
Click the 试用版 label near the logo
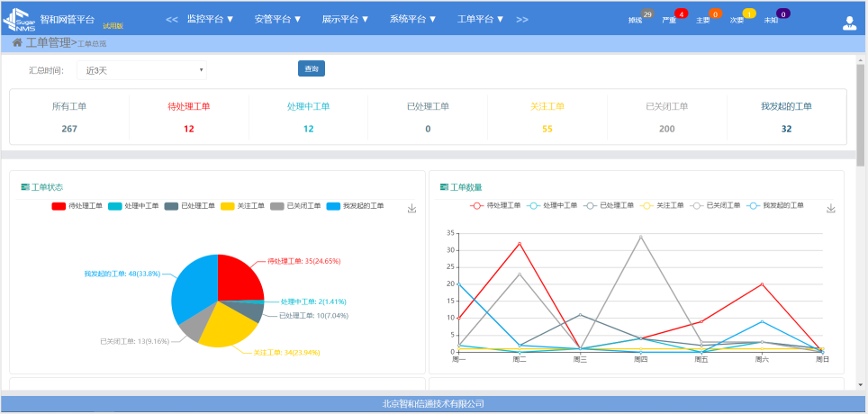(x=113, y=26)
